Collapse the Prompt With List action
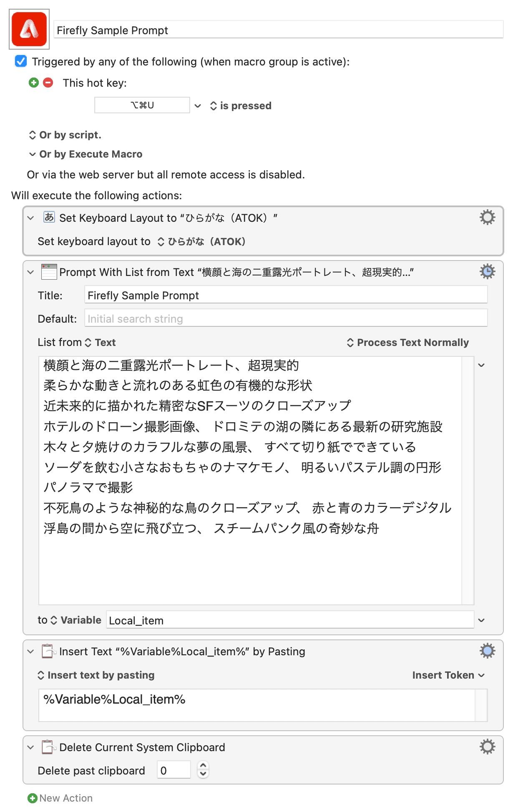513x812 pixels. pyautogui.click(x=30, y=272)
